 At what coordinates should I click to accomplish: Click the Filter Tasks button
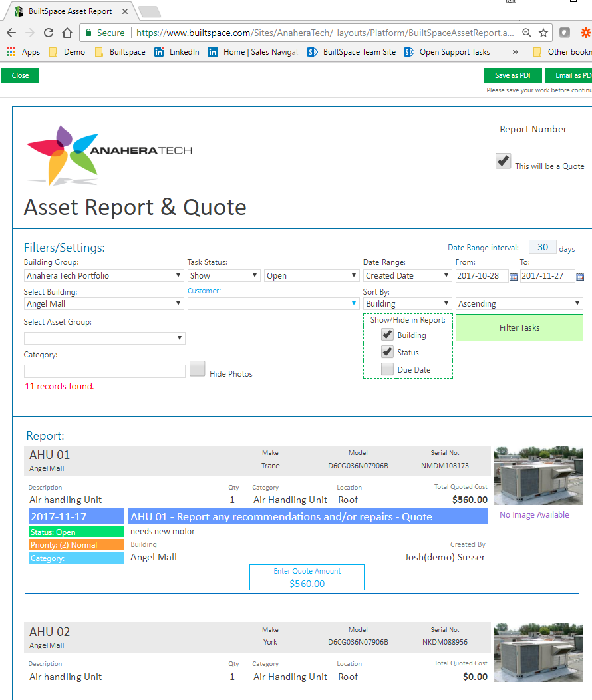[519, 327]
